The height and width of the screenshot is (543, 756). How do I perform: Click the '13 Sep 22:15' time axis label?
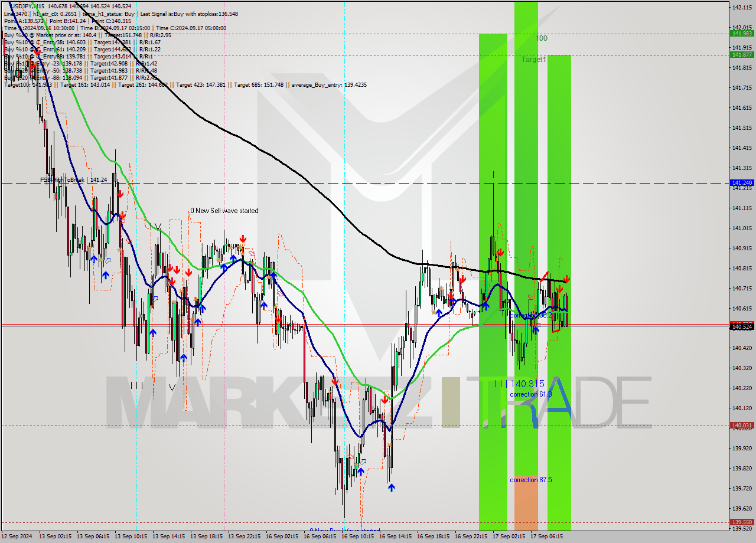243,537
